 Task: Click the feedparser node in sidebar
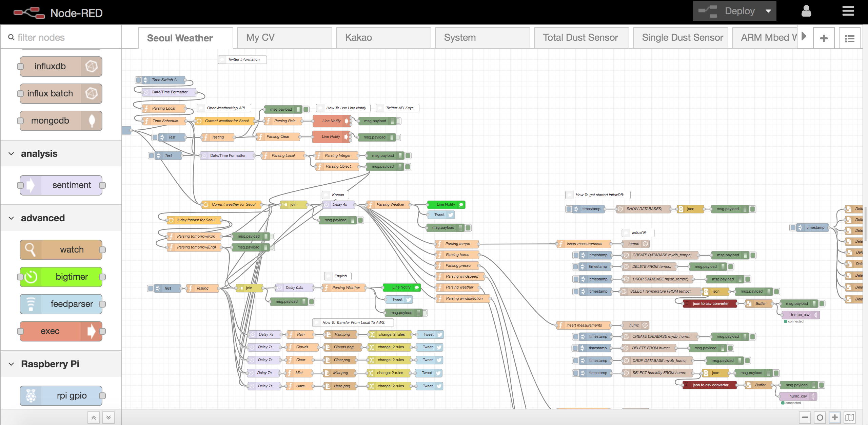(60, 304)
